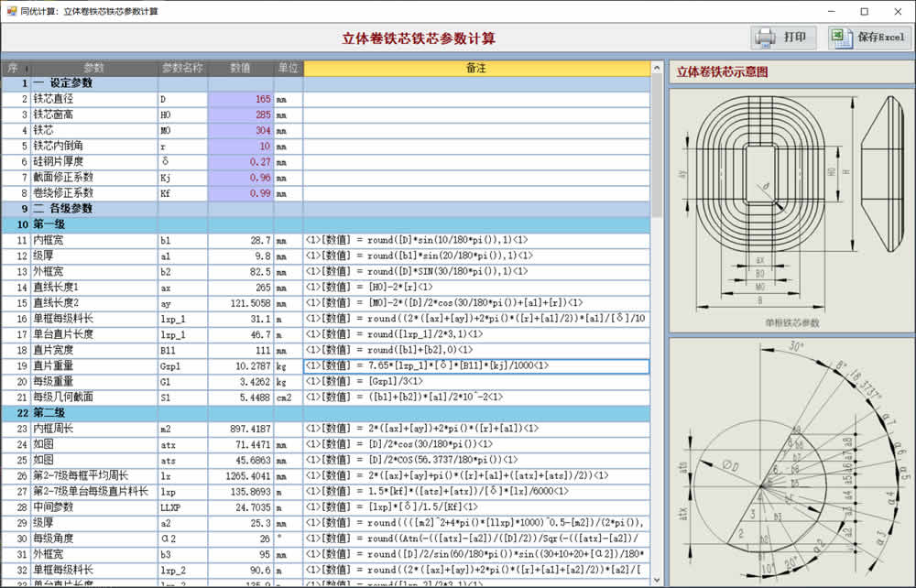Click the 每级角度 α2 value 26
Screen dimensions: 916x588
(241, 539)
